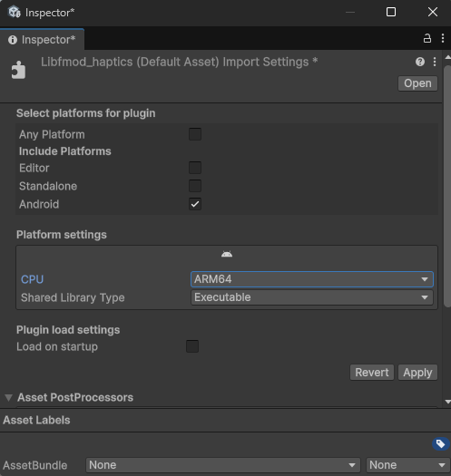
Task: Open the AssetBundle variant dropdown
Action: (408, 465)
